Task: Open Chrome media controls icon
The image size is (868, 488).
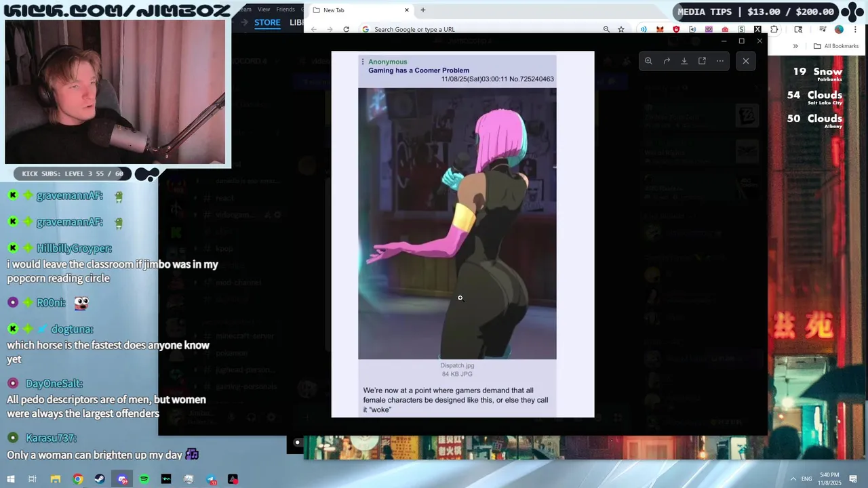Action: tap(823, 29)
